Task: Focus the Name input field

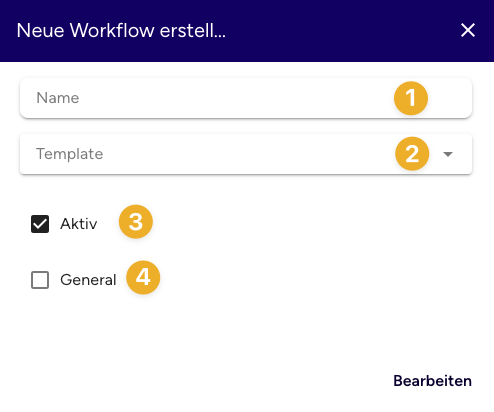Action: tap(246, 98)
